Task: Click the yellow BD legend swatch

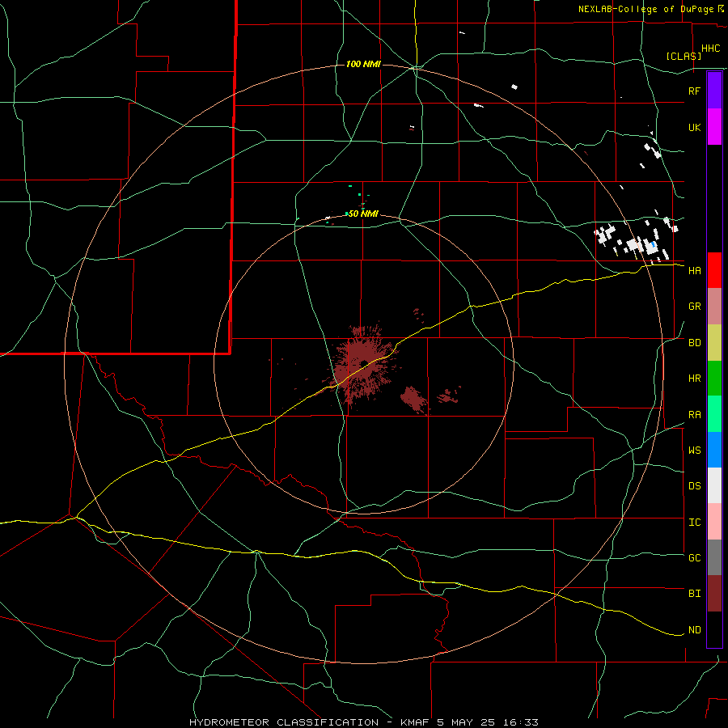Action: (x=714, y=343)
